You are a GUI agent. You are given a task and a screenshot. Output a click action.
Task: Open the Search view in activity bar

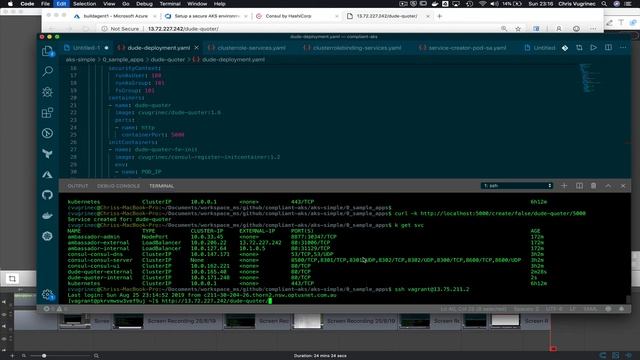tap(47, 72)
